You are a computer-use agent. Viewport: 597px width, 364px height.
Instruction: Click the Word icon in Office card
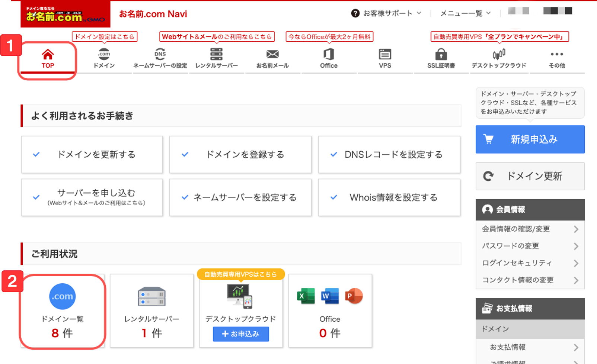[330, 296]
